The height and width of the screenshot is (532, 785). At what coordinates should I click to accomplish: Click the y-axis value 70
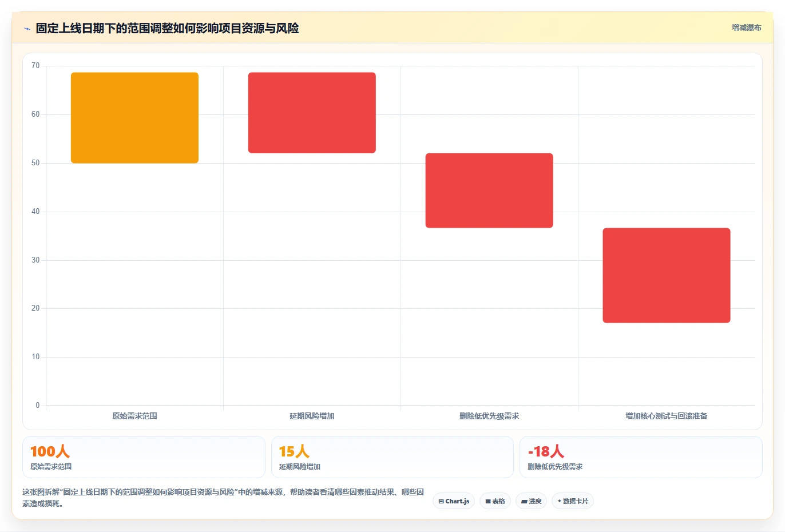[x=35, y=66]
